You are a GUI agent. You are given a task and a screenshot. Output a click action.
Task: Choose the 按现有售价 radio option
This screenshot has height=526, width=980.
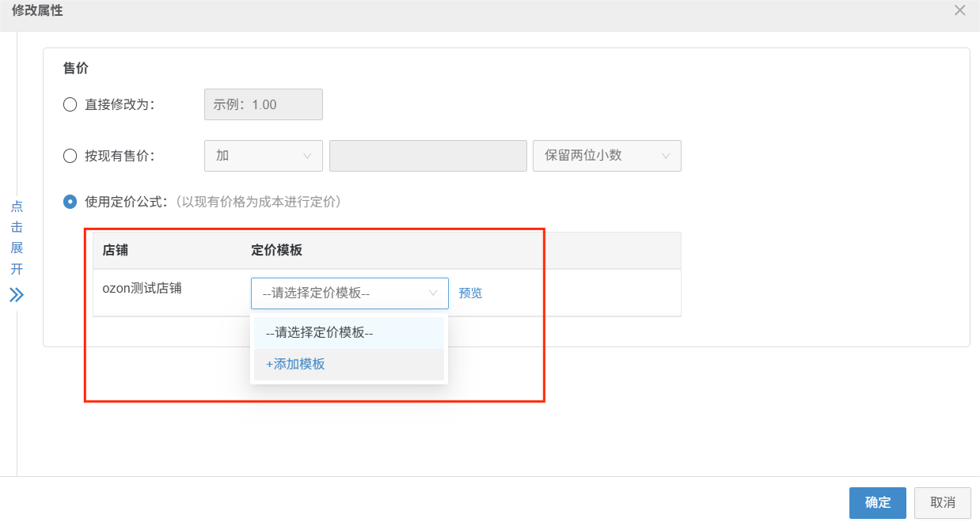click(70, 156)
